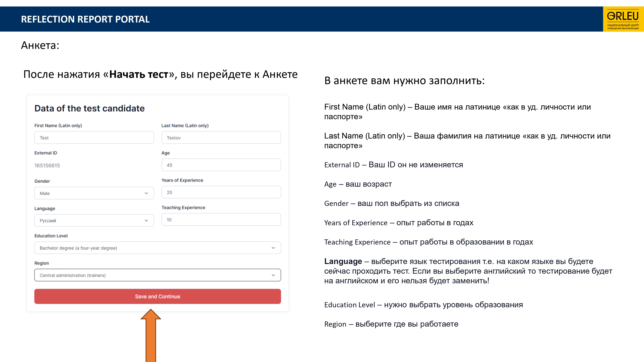Open the Gender dropdown showing Male
This screenshot has width=644, height=362.
tap(94, 193)
